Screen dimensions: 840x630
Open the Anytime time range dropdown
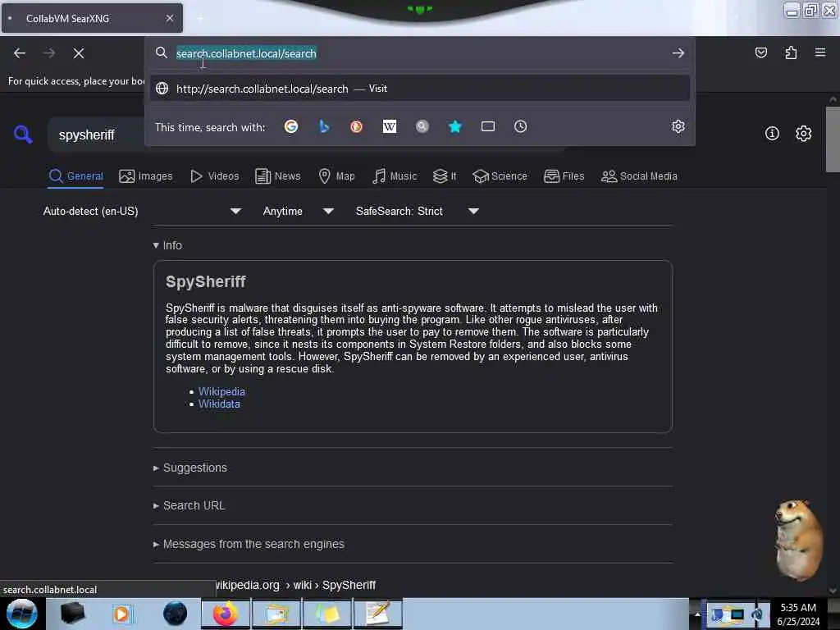299,211
